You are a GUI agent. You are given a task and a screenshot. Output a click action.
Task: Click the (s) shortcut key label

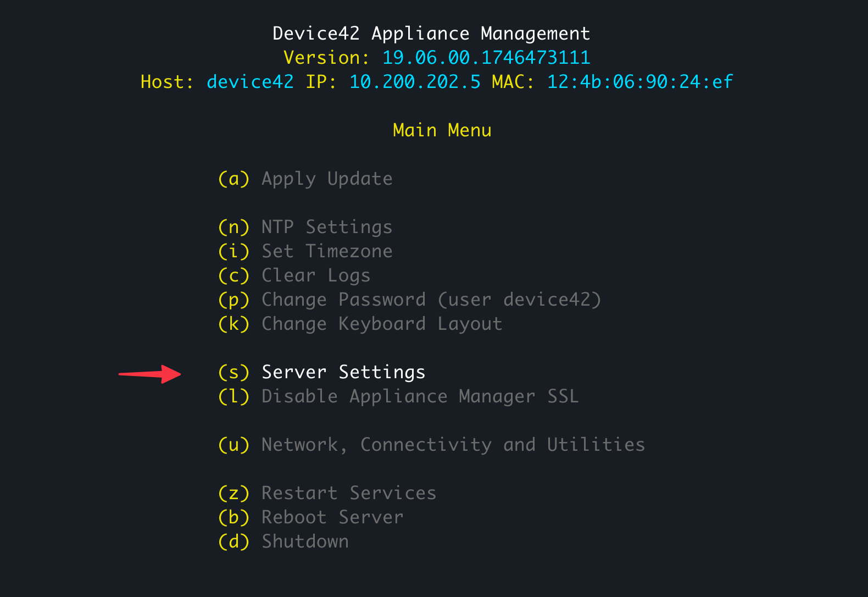233,372
